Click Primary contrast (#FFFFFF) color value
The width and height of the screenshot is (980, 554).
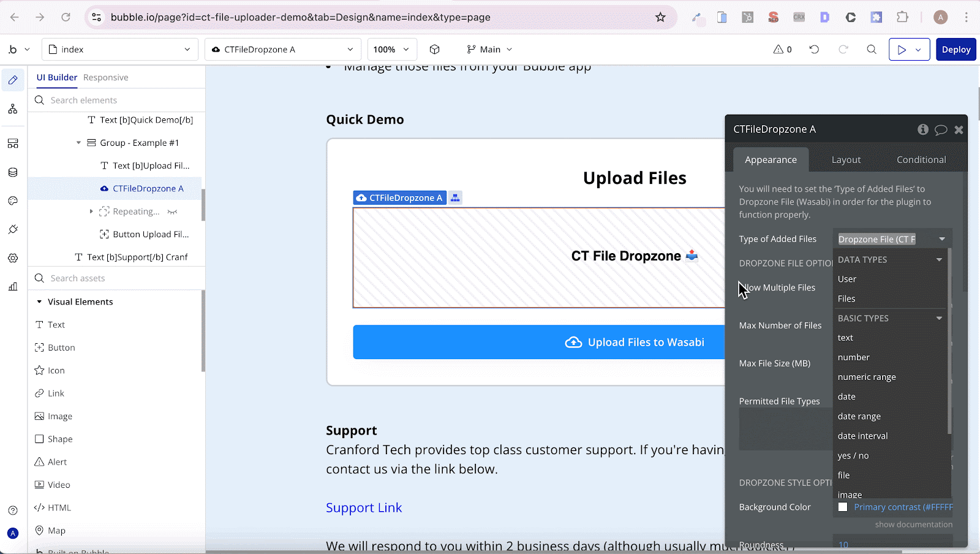click(x=903, y=507)
